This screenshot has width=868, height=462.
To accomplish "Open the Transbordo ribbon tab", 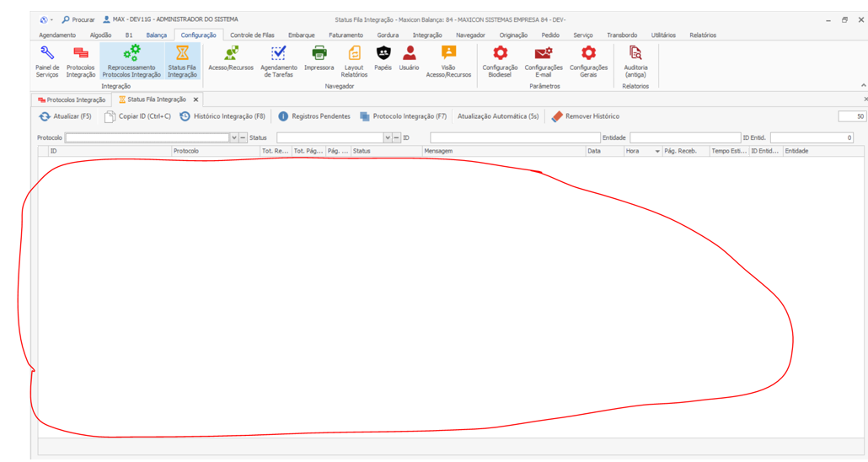I will [622, 35].
